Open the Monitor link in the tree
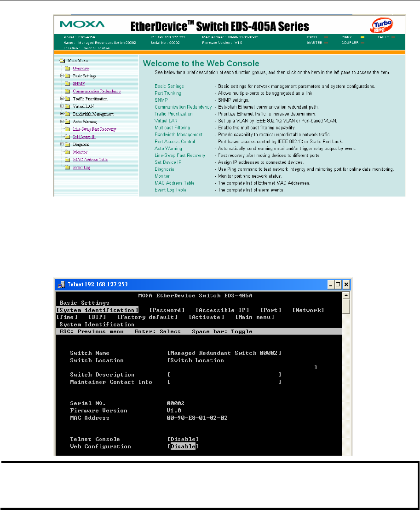Screen dimensions: 420x510 [80, 152]
